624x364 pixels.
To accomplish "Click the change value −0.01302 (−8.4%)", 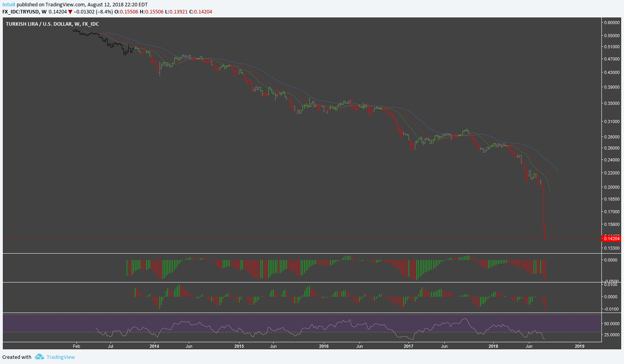I will pyautogui.click(x=93, y=12).
